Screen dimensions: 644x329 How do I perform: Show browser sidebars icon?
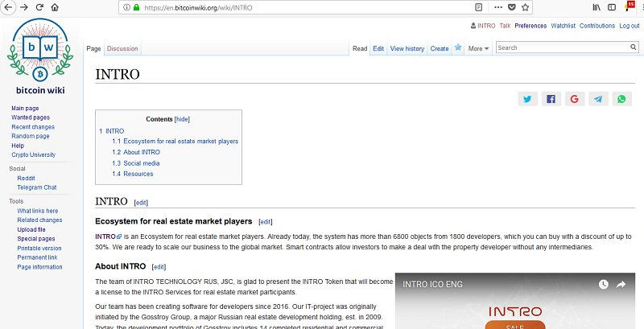coord(612,7)
